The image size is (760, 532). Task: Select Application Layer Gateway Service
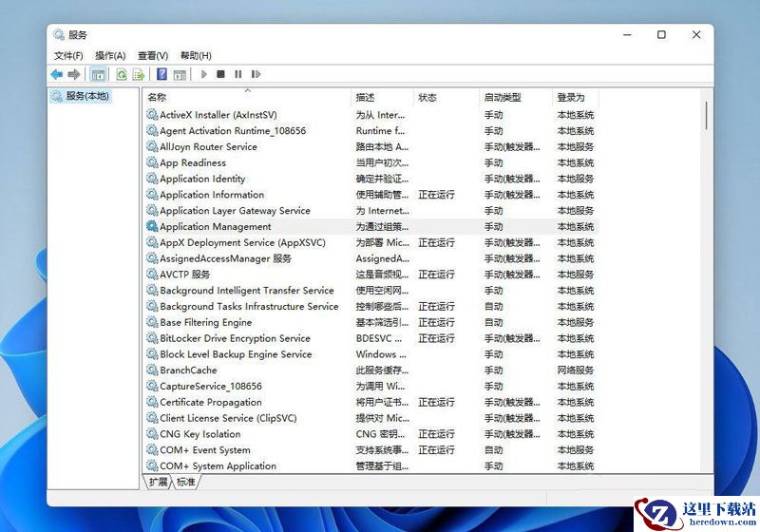pos(370,211)
